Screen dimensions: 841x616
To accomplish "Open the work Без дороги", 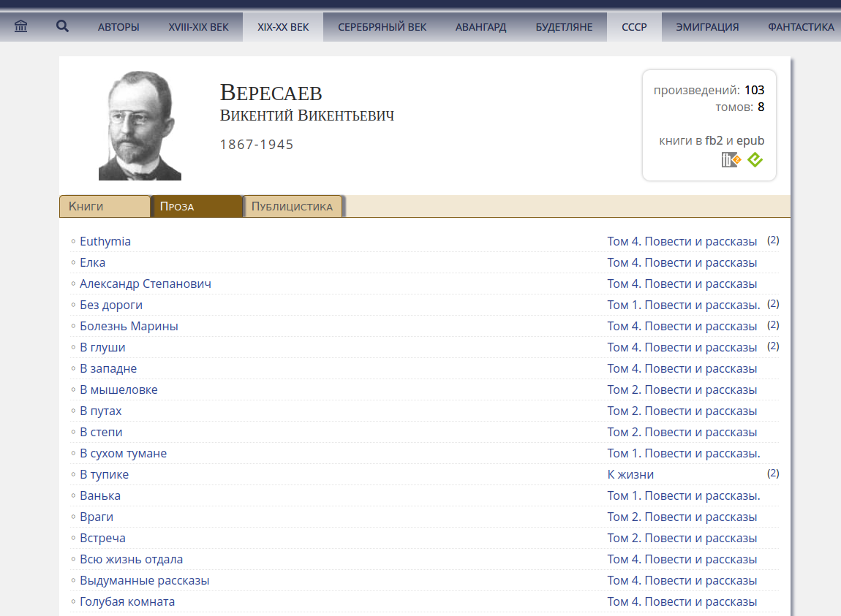I will [x=111, y=305].
